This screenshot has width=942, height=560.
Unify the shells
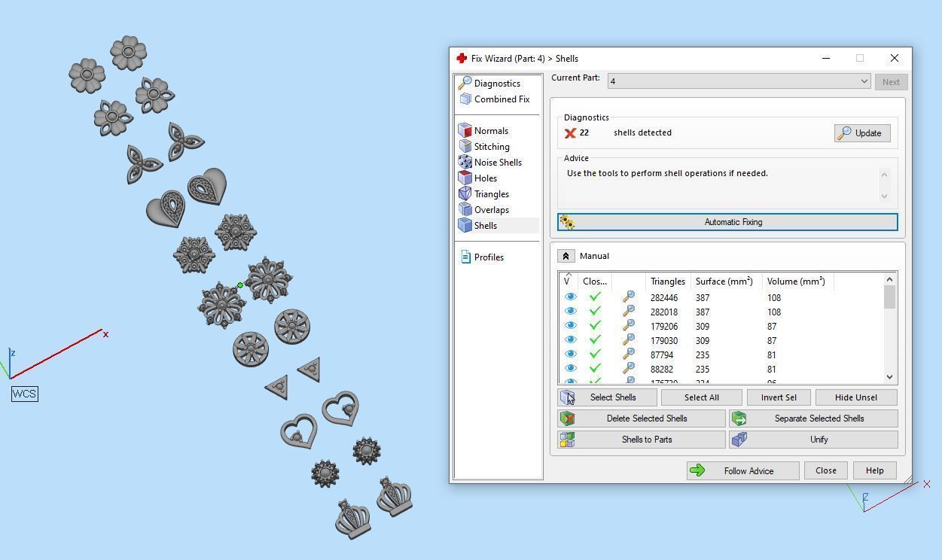point(813,440)
